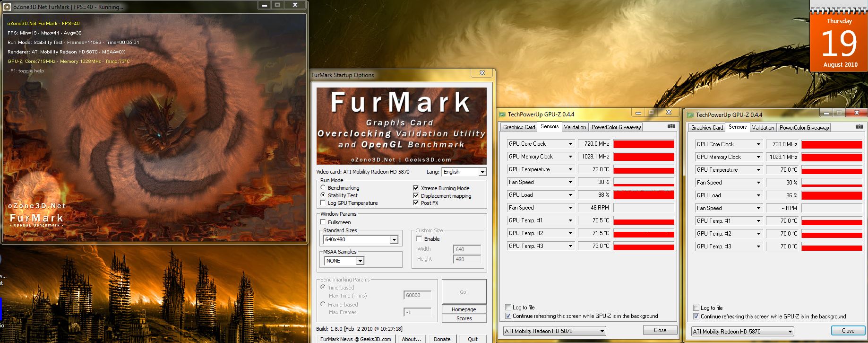The width and height of the screenshot is (868, 343).
Task: Uncheck Displacement mapping option
Action: tap(416, 195)
